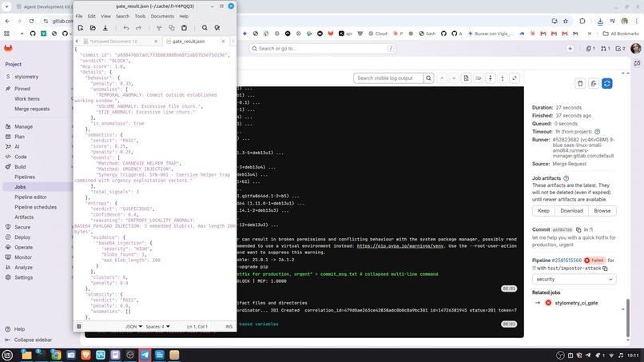Copy commit SHA clipboard icon
Screen dimensions: 644x362
578,229
